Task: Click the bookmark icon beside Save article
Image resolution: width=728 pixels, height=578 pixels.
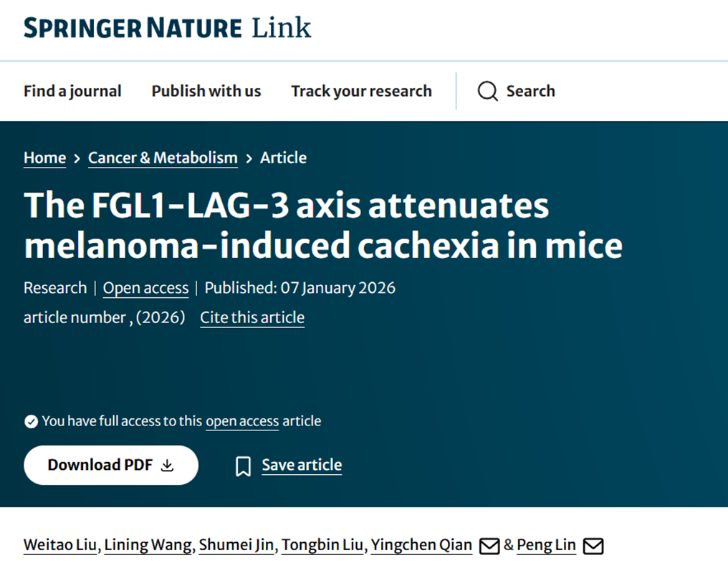Action: pos(243,466)
